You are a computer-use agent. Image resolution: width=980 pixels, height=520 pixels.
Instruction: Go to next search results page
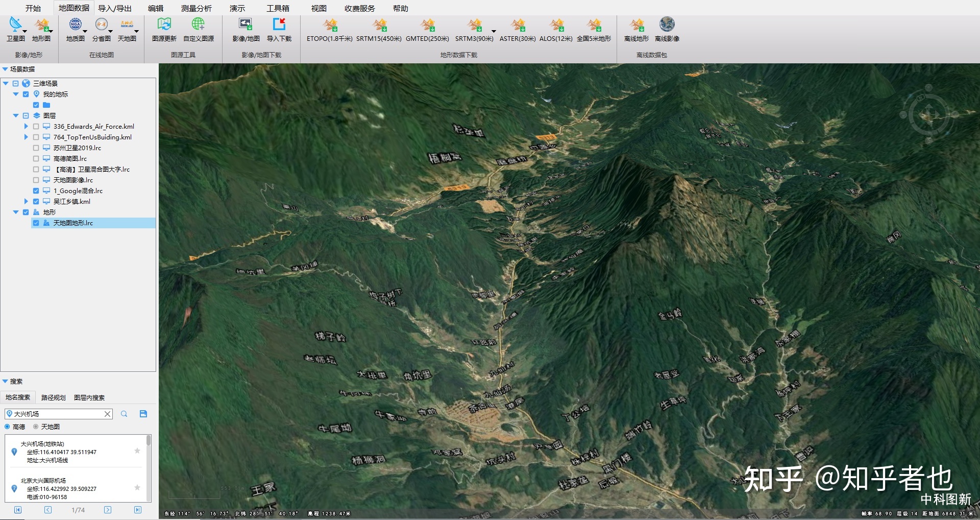click(108, 510)
